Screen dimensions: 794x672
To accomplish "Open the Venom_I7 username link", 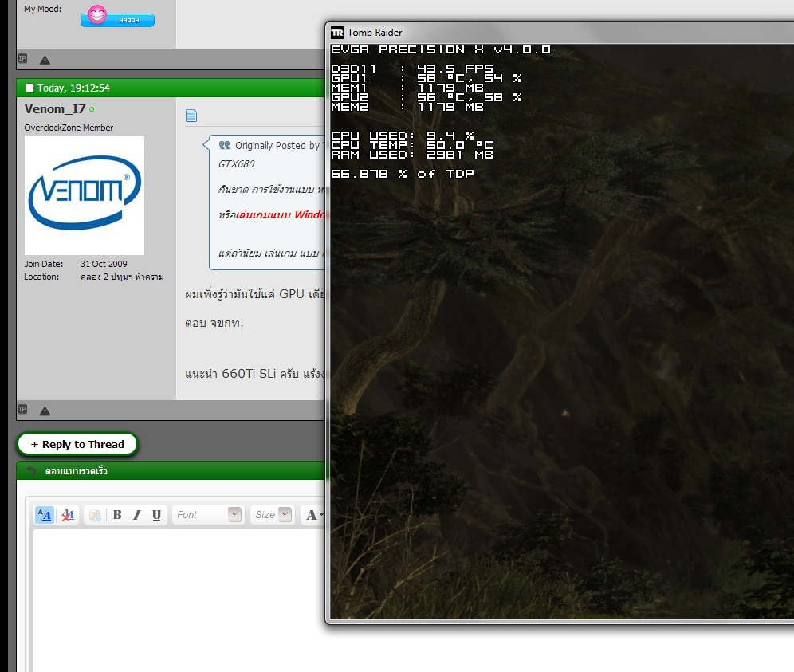I will pyautogui.click(x=55, y=109).
